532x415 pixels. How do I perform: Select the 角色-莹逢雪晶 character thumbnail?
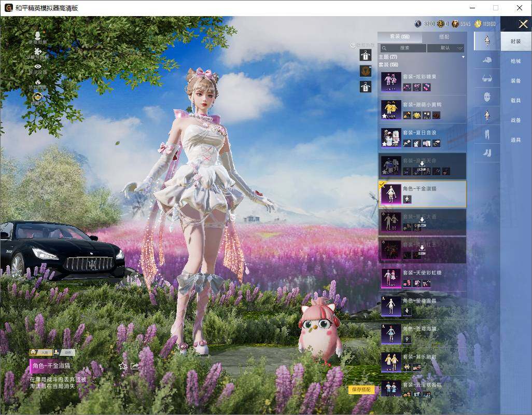pyautogui.click(x=391, y=306)
